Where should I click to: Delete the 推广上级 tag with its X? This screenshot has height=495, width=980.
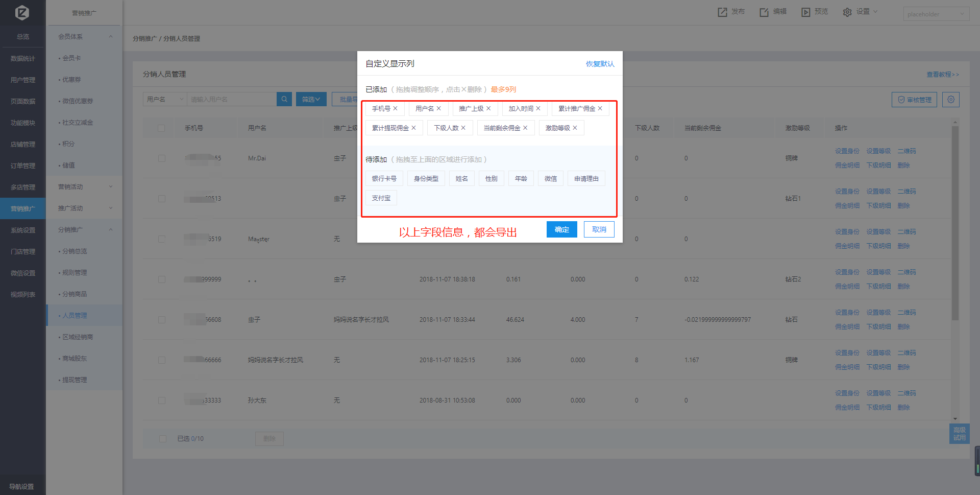click(488, 108)
